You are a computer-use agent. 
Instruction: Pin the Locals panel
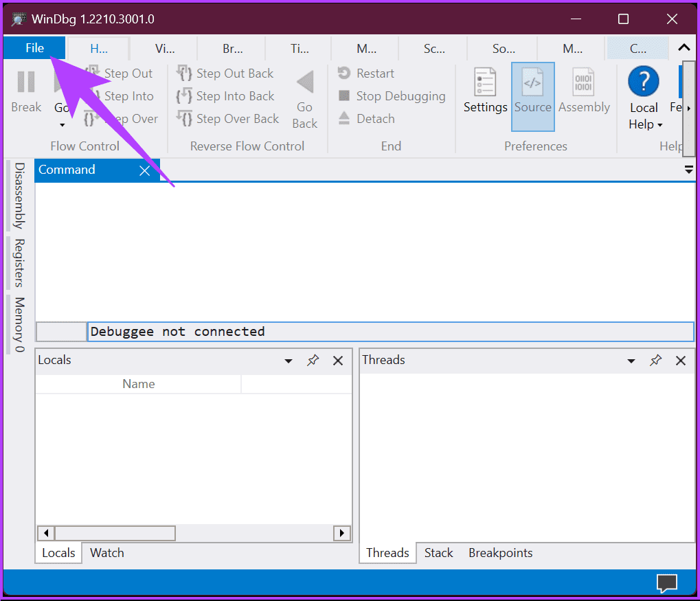(x=313, y=361)
